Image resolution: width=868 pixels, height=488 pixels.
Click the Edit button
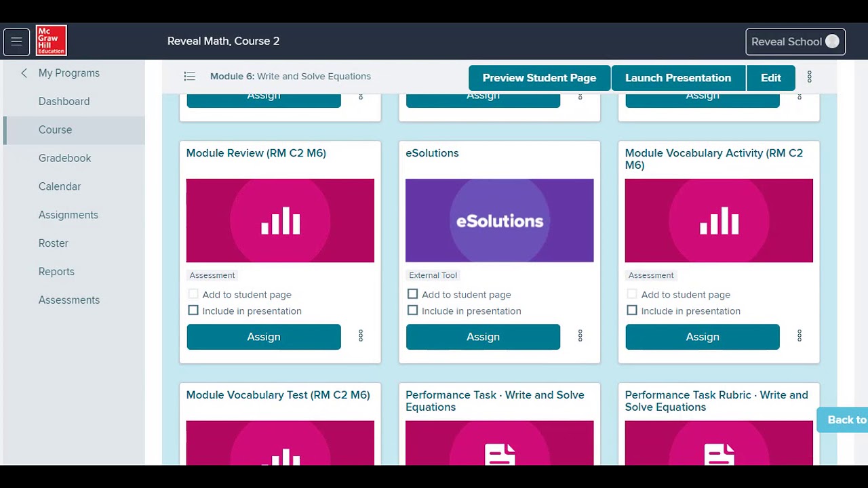coord(770,78)
